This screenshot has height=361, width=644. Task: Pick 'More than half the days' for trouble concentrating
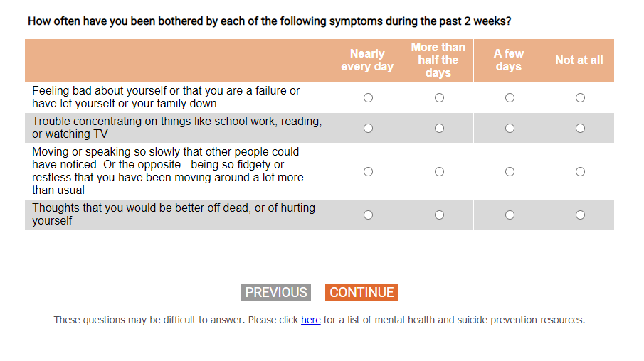coord(439,129)
